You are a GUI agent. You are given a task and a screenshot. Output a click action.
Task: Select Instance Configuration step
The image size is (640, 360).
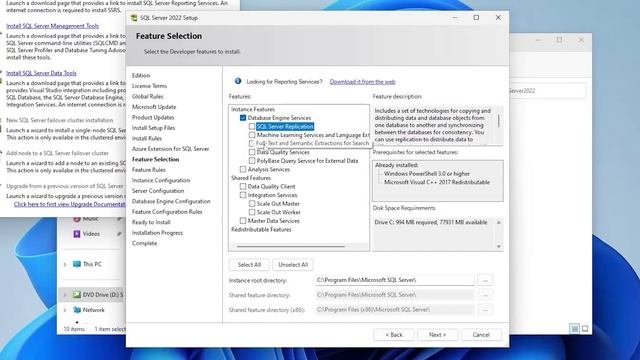pos(161,180)
